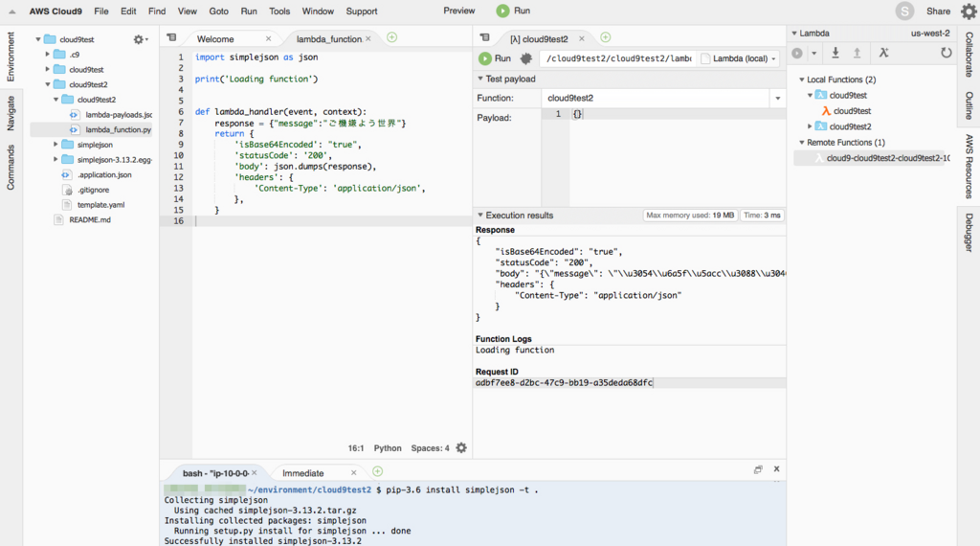Open the editor pane tab list icon
The image size is (980, 546).
click(171, 37)
